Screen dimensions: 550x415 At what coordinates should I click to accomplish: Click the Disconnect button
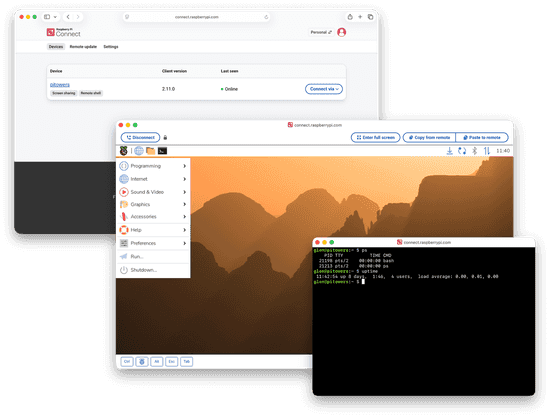(140, 138)
